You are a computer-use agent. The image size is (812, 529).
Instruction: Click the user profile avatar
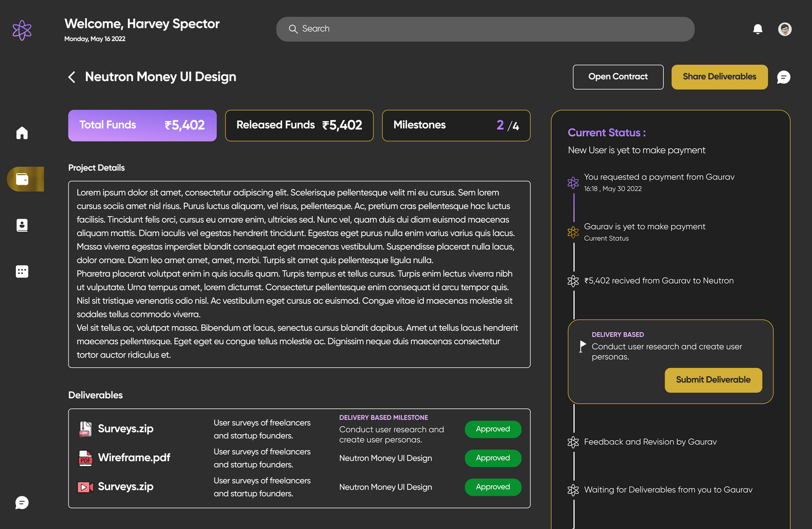[785, 29]
